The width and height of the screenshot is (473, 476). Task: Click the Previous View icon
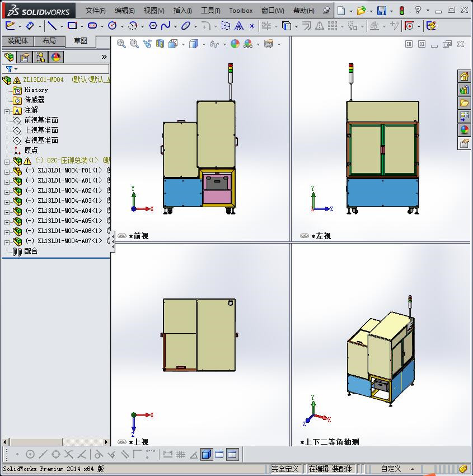(x=147, y=44)
